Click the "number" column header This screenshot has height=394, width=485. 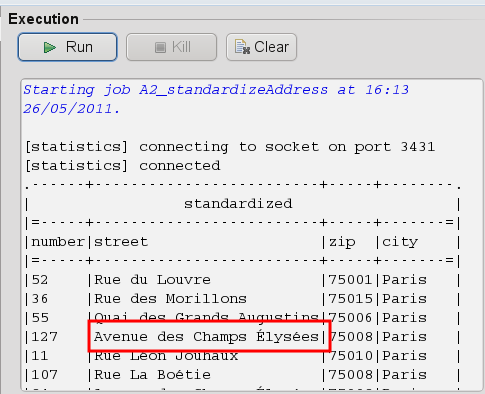[x=58, y=242]
